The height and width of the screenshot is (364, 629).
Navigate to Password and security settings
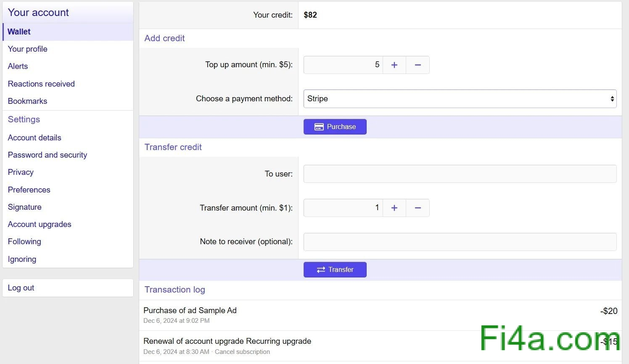[48, 155]
